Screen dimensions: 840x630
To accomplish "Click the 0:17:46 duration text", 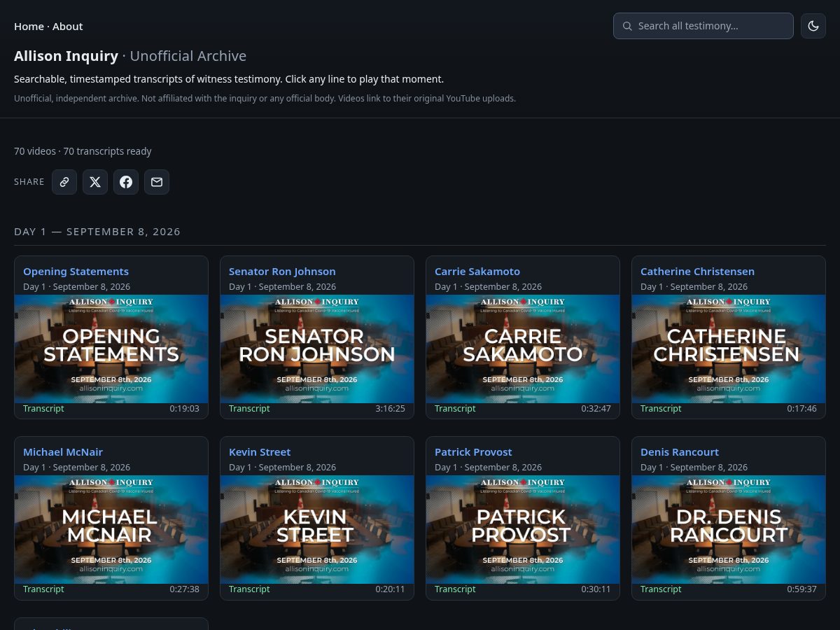I will point(801,409).
